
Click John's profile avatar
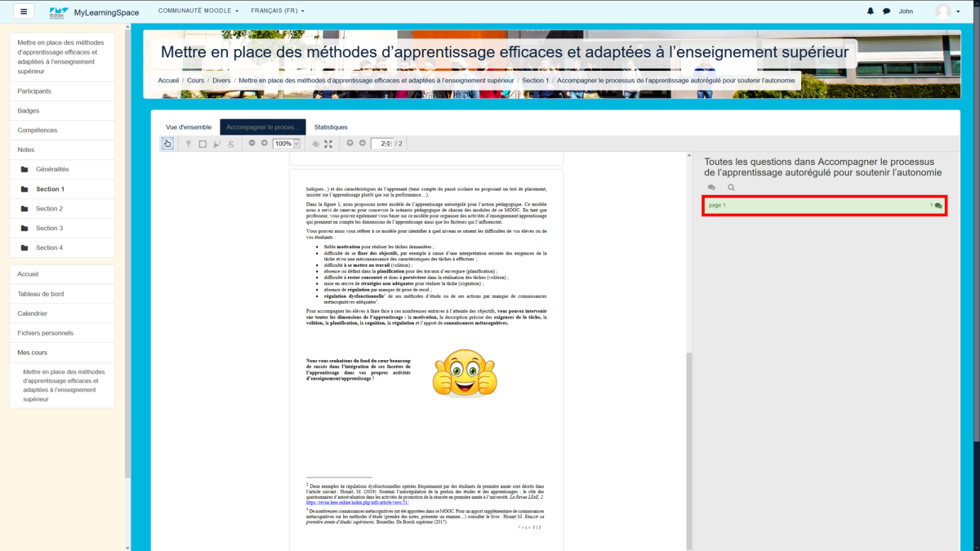pyautogui.click(x=943, y=11)
